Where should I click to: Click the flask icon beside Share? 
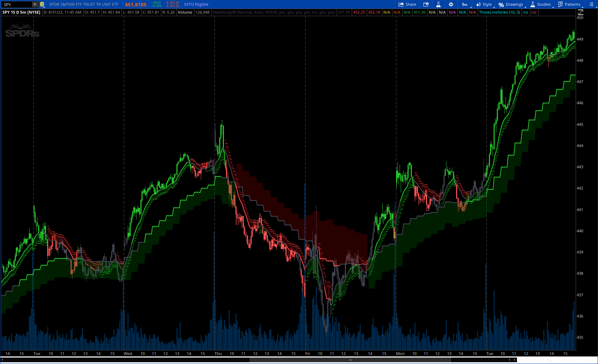(x=438, y=4)
